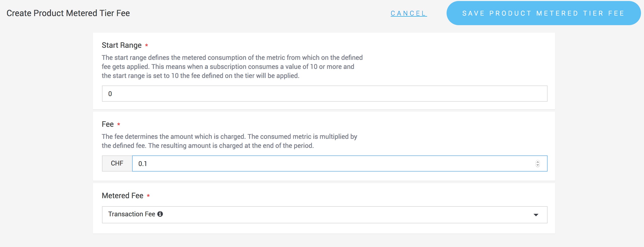The image size is (644, 247).
Task: Click the Start Range field label
Action: 122,45
